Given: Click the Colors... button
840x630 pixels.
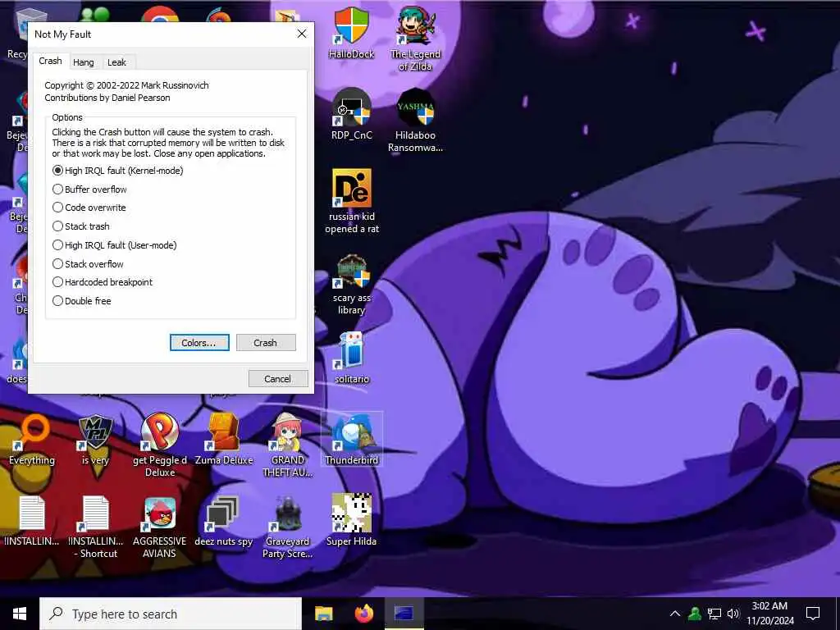Looking at the screenshot, I should tap(199, 343).
